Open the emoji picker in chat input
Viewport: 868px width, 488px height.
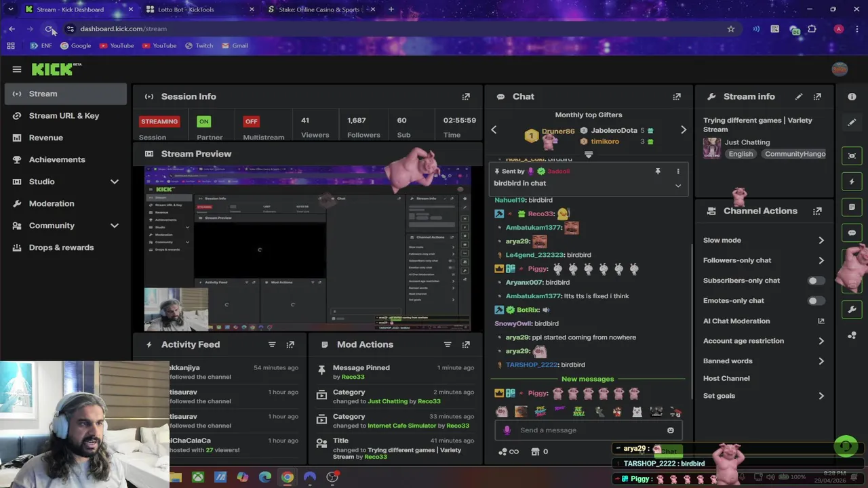[671, 430]
